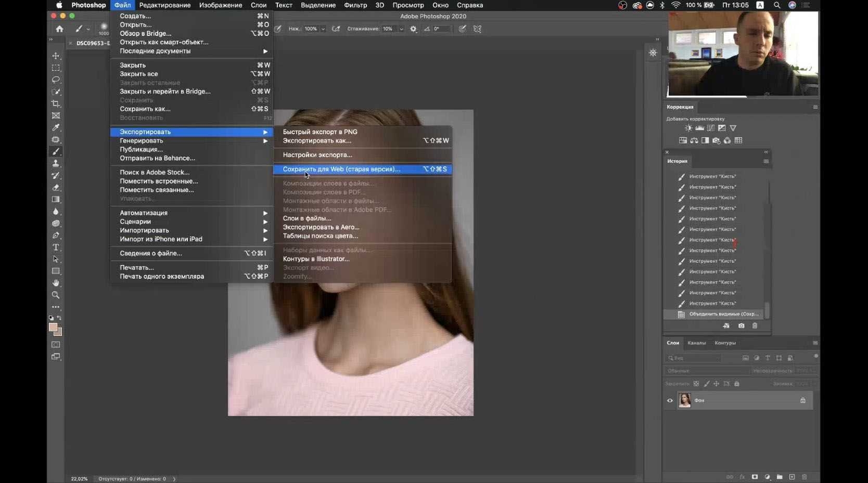The image size is (868, 483).
Task: Select the Clone Stamp tool
Action: point(56,163)
